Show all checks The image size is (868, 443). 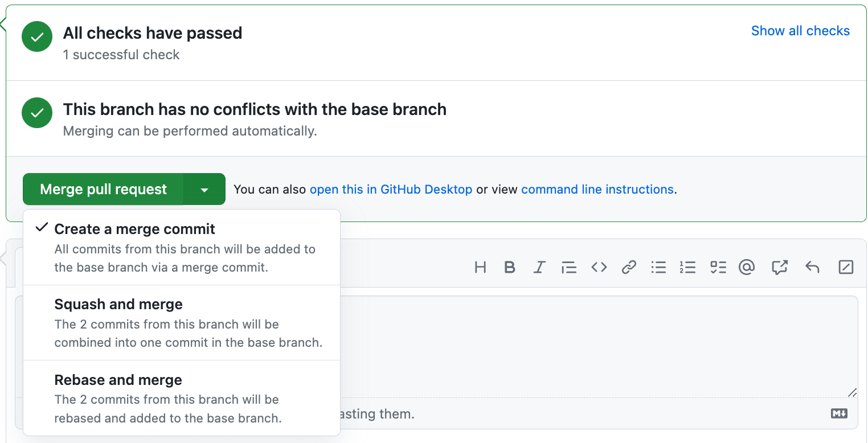click(x=800, y=31)
